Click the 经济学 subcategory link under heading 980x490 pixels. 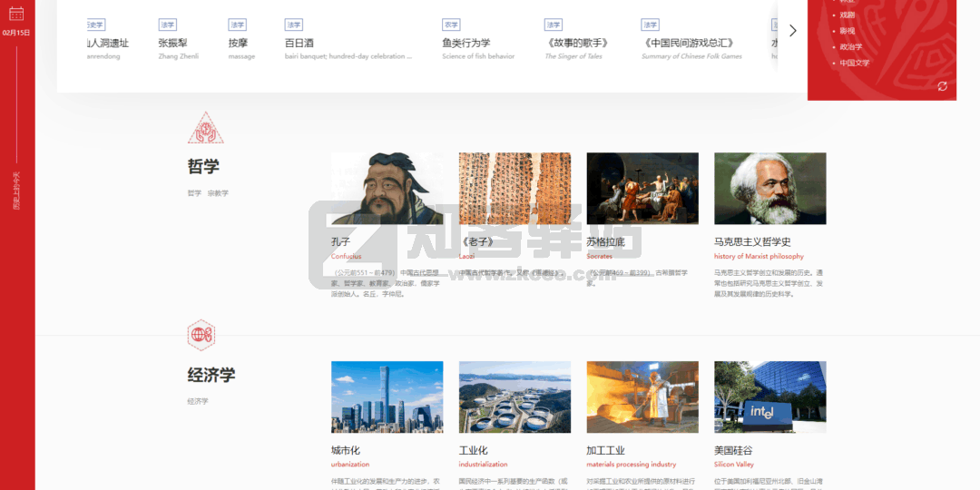click(x=198, y=401)
